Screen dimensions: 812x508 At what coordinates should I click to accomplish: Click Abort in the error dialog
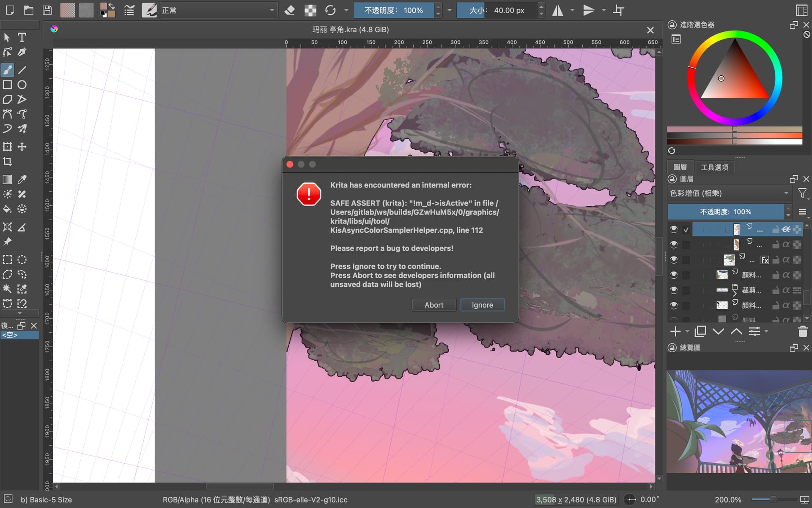pos(434,305)
